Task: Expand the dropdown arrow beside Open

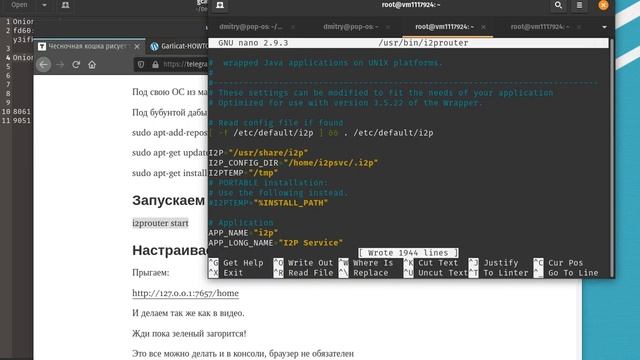Action: [44, 5]
